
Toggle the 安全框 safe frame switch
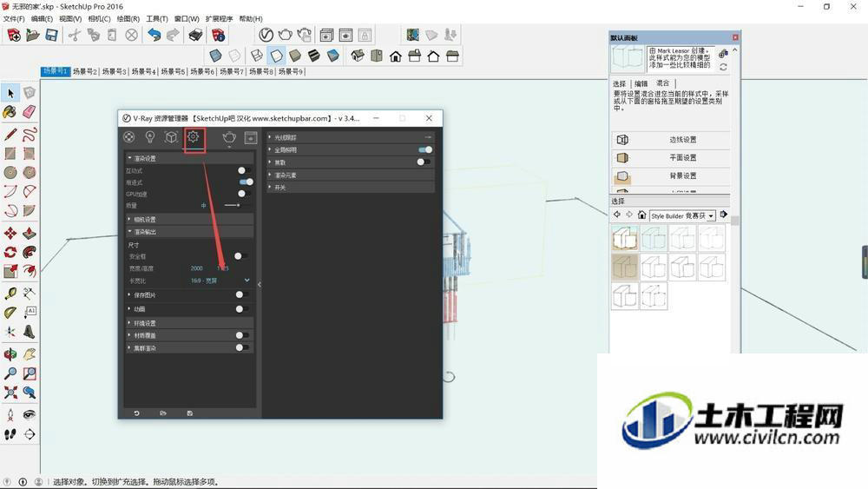[x=240, y=256]
